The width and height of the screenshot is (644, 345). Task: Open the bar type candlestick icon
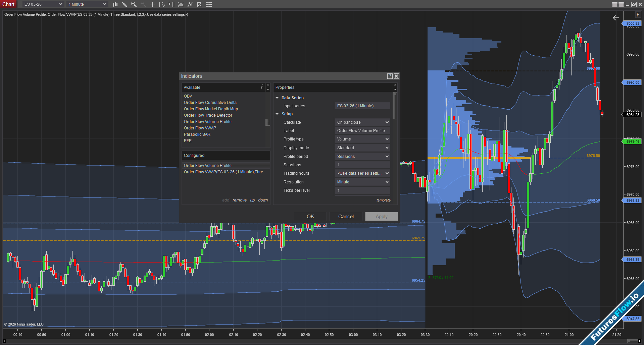click(115, 4)
